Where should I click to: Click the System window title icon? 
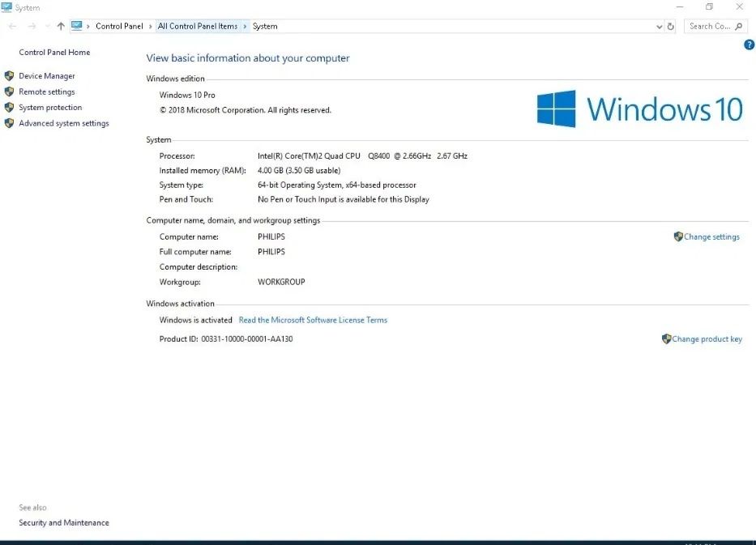click(6, 7)
